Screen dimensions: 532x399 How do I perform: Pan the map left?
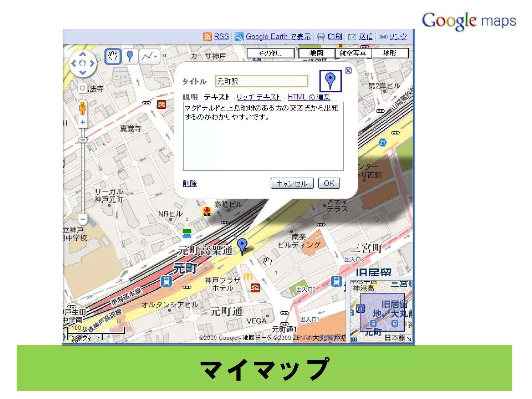[x=74, y=63]
